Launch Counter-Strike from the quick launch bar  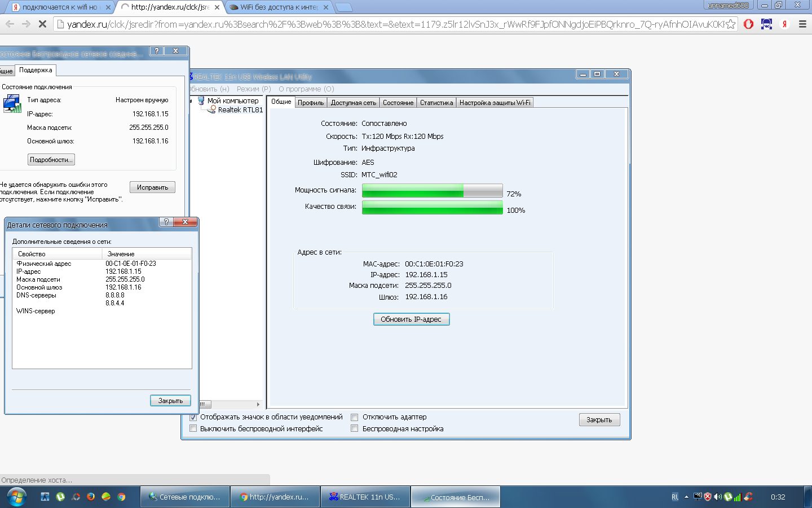click(45, 497)
